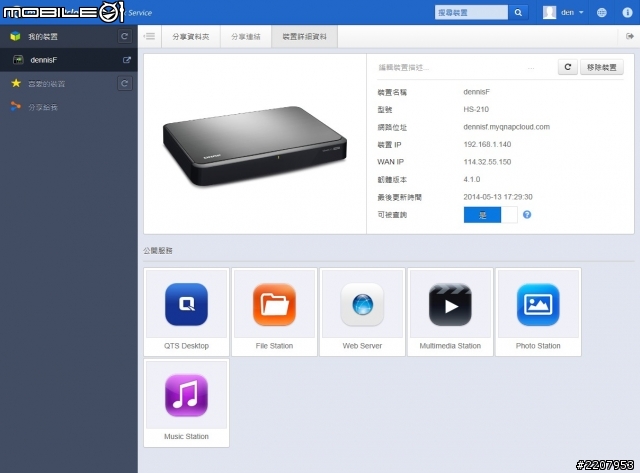Screen dimensions: 640x473
Task: Open the Music Station service
Action: [186, 395]
